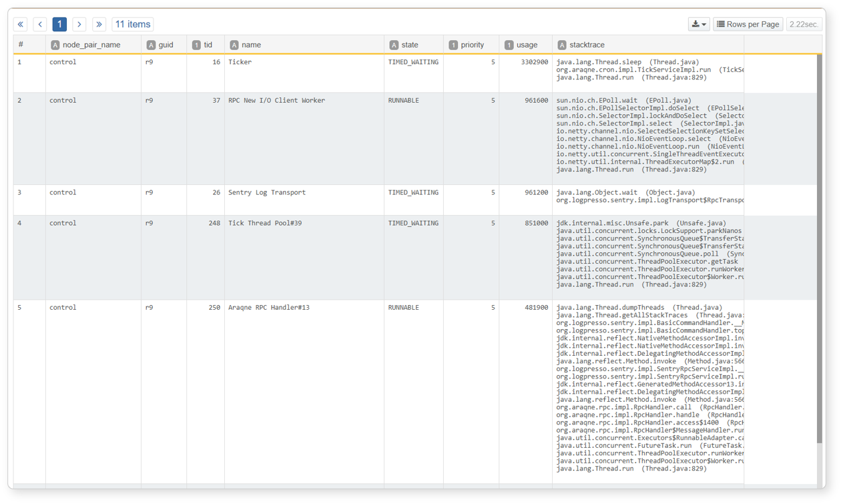Image resolution: width=841 pixels, height=504 pixels.
Task: Click the guid column header label
Action: [166, 45]
